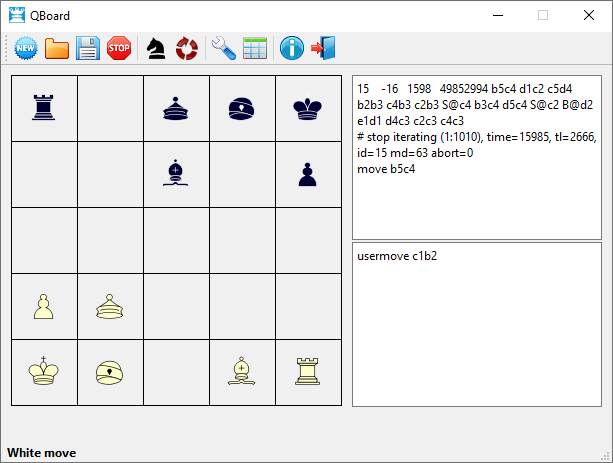Click the 'White move' status bar text
Viewport: 613px width, 463px height.
pyautogui.click(x=41, y=452)
